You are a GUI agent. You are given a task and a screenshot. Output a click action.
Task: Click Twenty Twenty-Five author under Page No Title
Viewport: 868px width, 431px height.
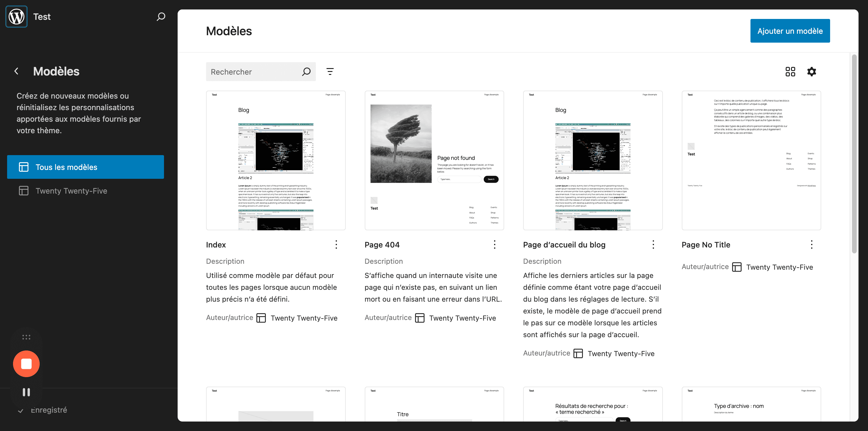point(779,267)
